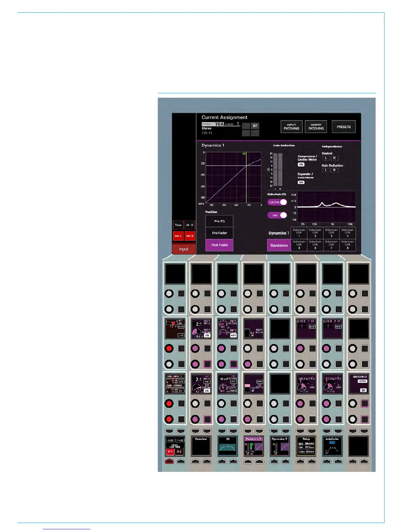
Task: Select the red IP1 input button
Action: coord(170,452)
